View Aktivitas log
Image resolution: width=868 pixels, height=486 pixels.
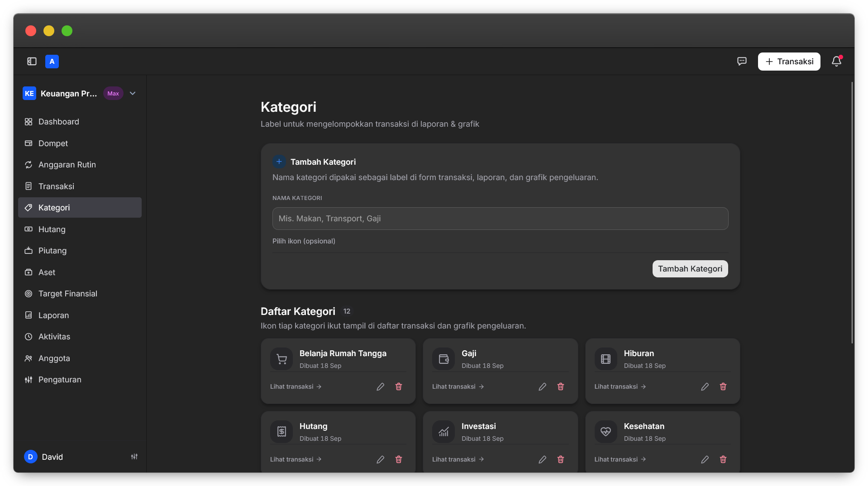click(x=80, y=337)
